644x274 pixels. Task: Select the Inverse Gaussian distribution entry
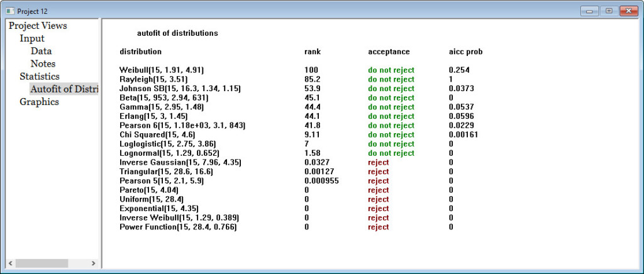pos(180,162)
